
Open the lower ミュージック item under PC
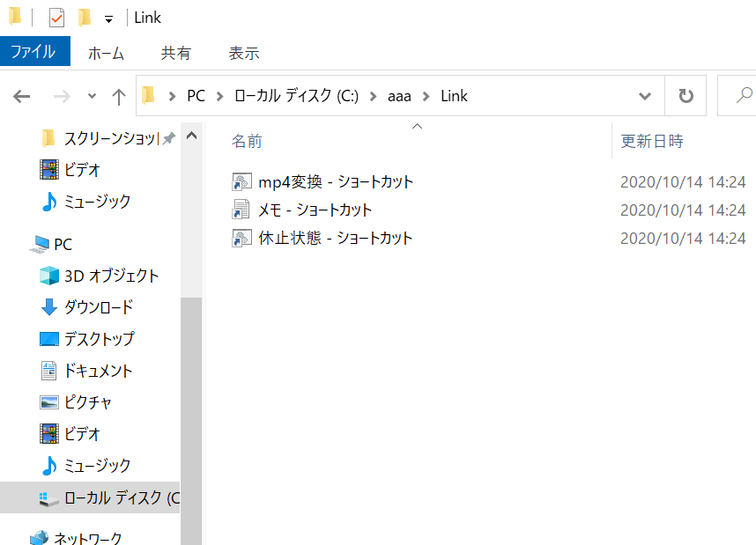point(98,466)
